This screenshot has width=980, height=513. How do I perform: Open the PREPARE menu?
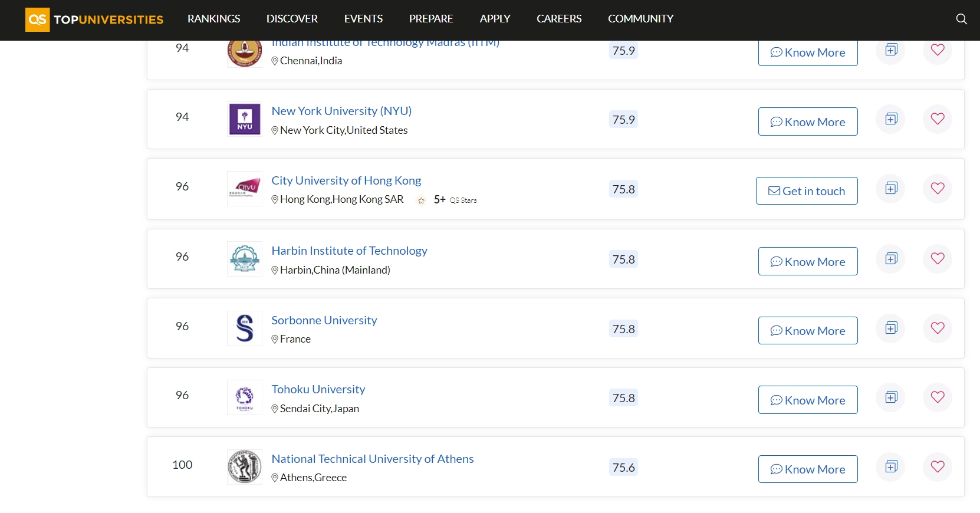pos(431,19)
